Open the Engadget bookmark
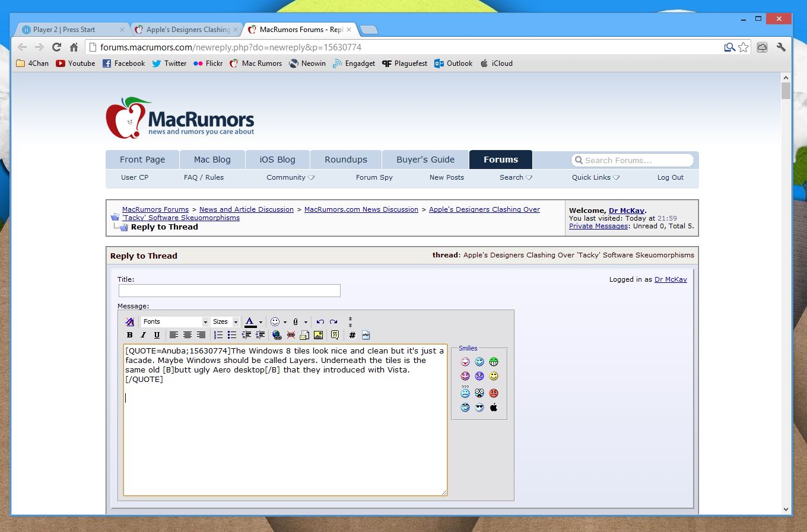This screenshot has height=532, width=807. tap(354, 63)
